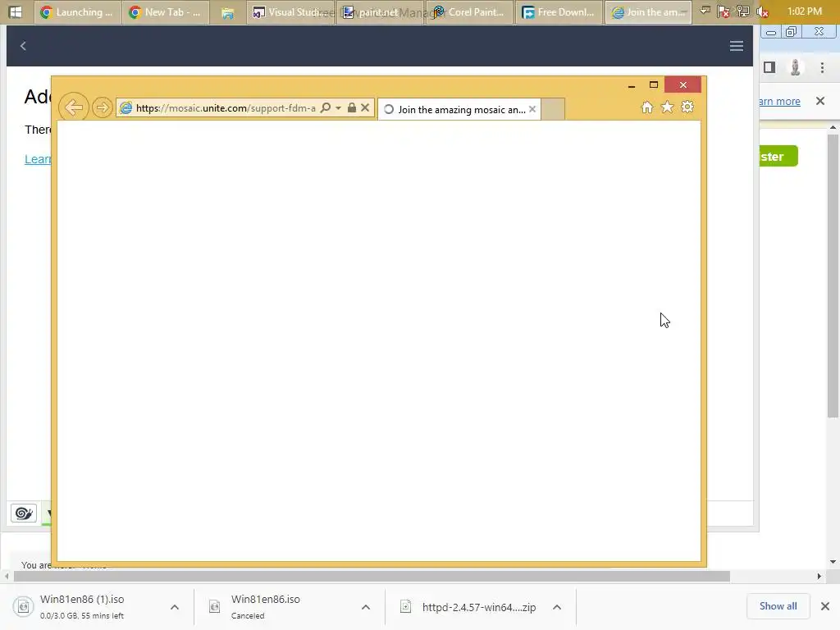This screenshot has height=630, width=840.
Task: Switch to Free Download Manager taskbar item
Action: pyautogui.click(x=559, y=12)
